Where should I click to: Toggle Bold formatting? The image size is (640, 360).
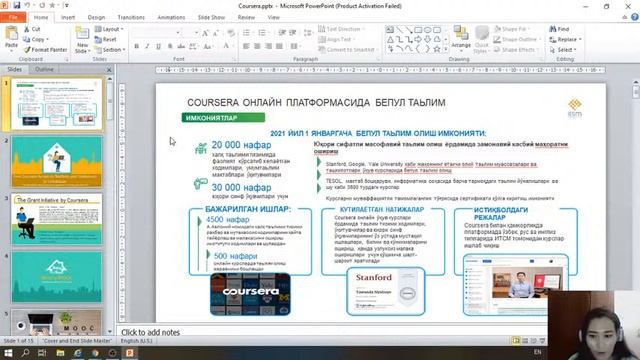[136, 47]
